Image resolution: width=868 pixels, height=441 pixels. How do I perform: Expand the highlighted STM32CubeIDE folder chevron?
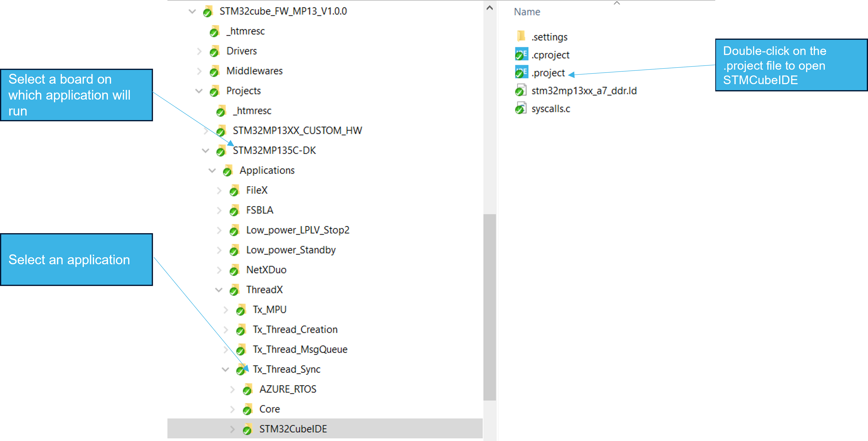coord(232,429)
